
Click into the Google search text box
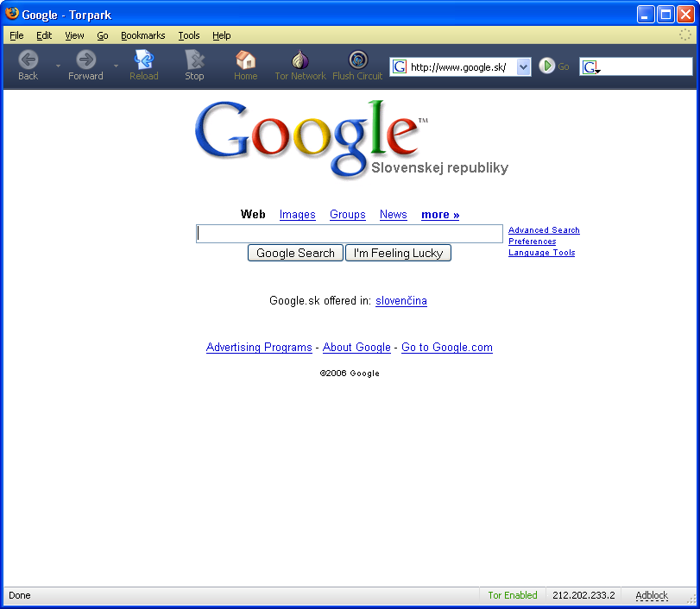[x=350, y=234]
